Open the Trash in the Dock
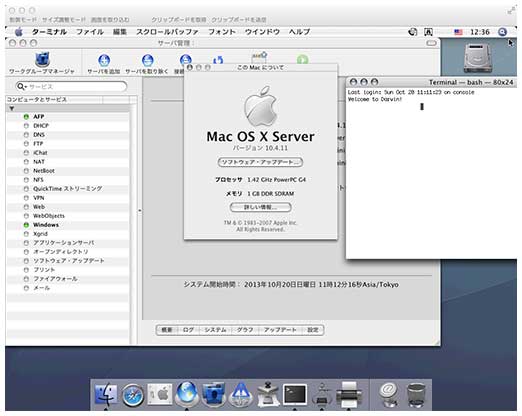The width and height of the screenshot is (522, 416). click(416, 395)
